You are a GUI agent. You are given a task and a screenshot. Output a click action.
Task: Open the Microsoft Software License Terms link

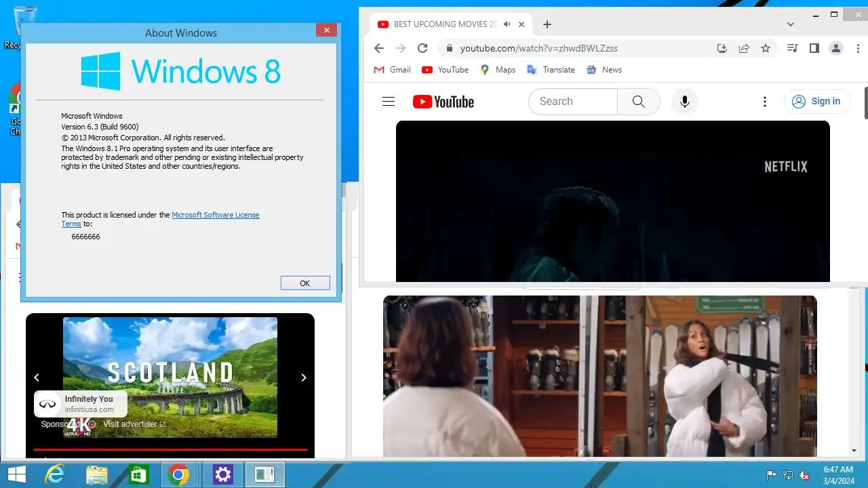pos(215,215)
